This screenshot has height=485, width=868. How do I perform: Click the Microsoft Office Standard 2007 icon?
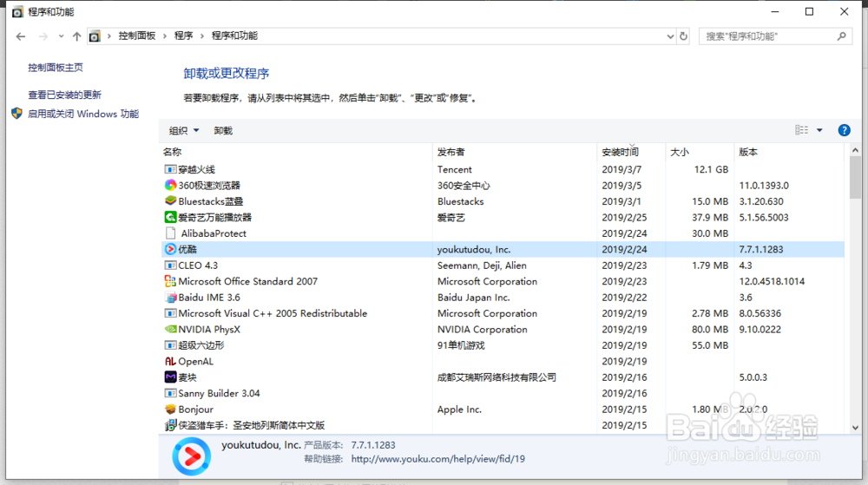[170, 281]
